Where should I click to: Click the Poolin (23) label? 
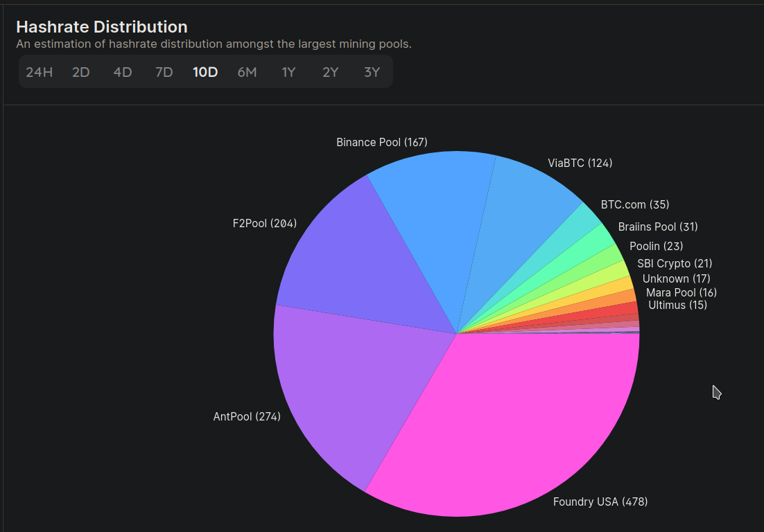click(x=657, y=247)
